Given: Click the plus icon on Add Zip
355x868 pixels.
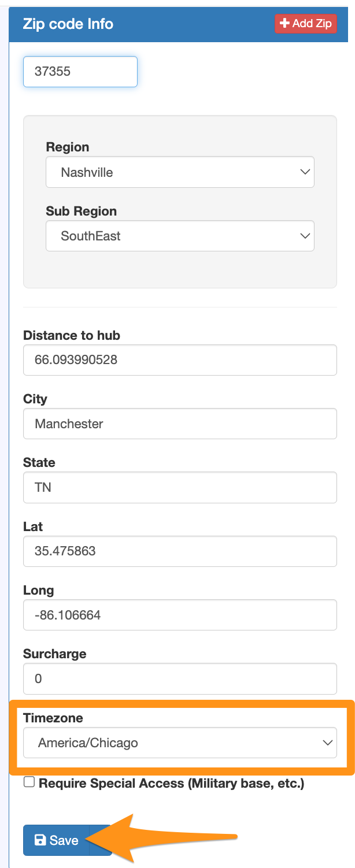Looking at the screenshot, I should (284, 24).
